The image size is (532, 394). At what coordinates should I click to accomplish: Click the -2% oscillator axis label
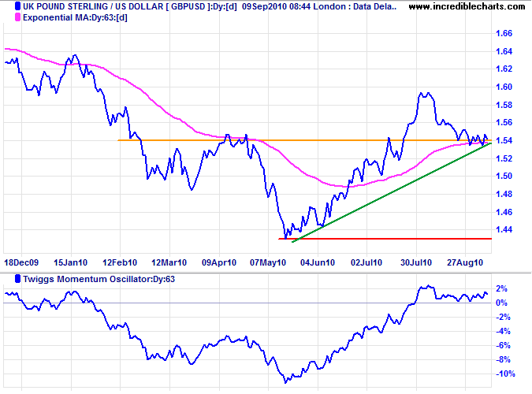pos(503,318)
